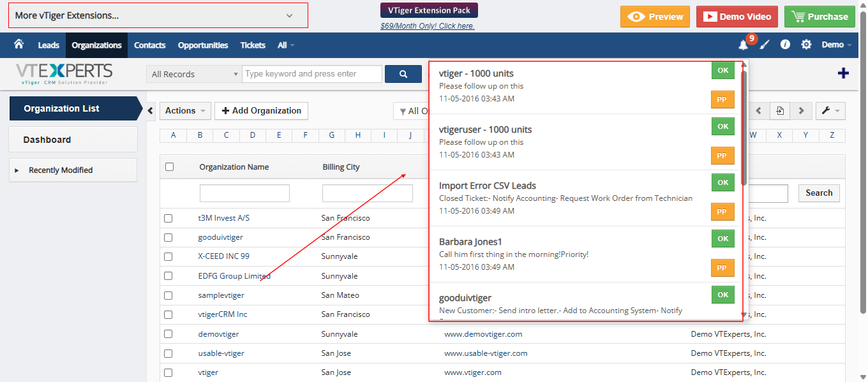This screenshot has height=382, width=868.
Task: Go to previous page of records
Action: click(759, 110)
